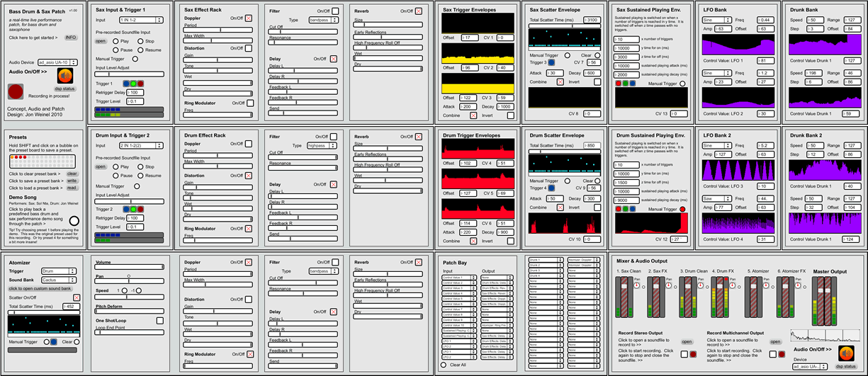The width and height of the screenshot is (868, 376).
Task: Click the read preset bank button
Action: point(72,188)
